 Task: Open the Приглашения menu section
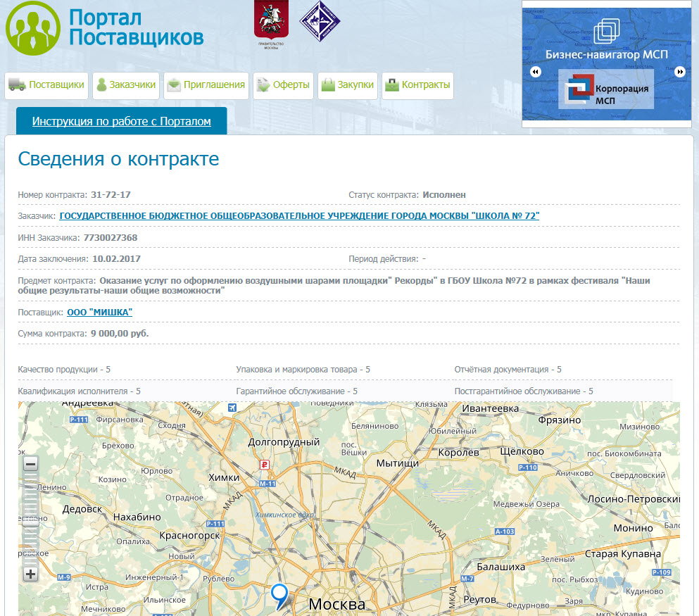[x=206, y=86]
